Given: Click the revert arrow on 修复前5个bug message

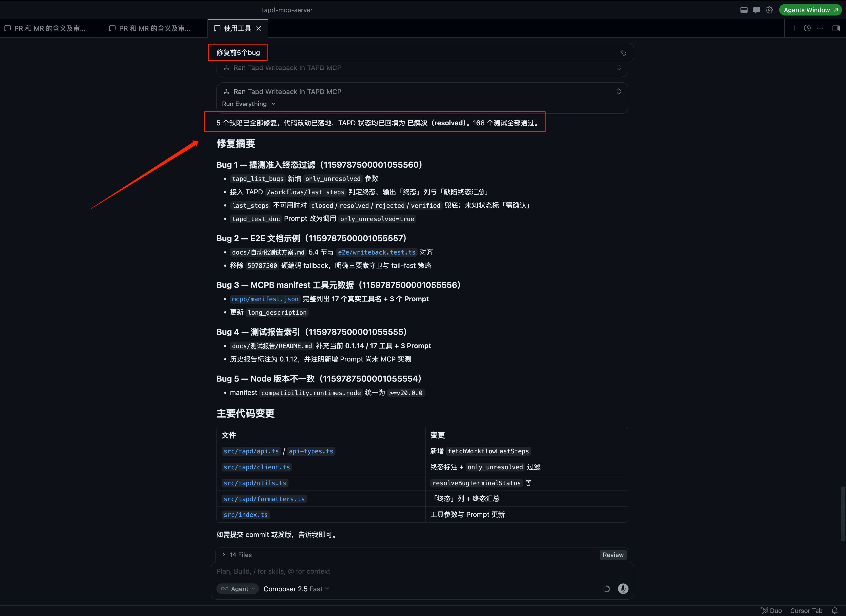Looking at the screenshot, I should (x=623, y=53).
